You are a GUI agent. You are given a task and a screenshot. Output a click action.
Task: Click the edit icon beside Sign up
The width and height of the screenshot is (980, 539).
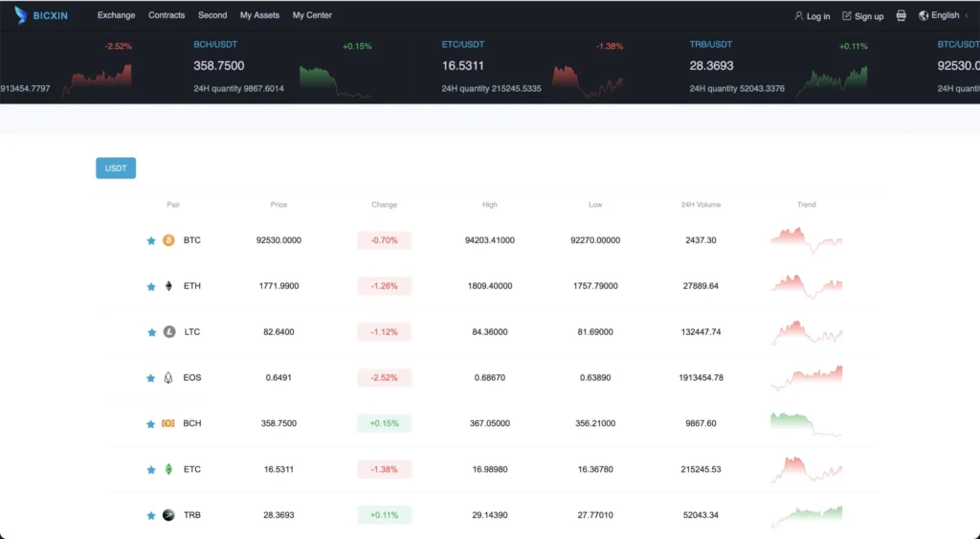tap(847, 15)
